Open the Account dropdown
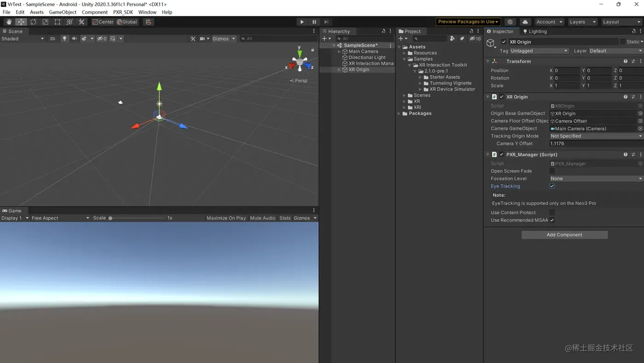 (x=549, y=22)
